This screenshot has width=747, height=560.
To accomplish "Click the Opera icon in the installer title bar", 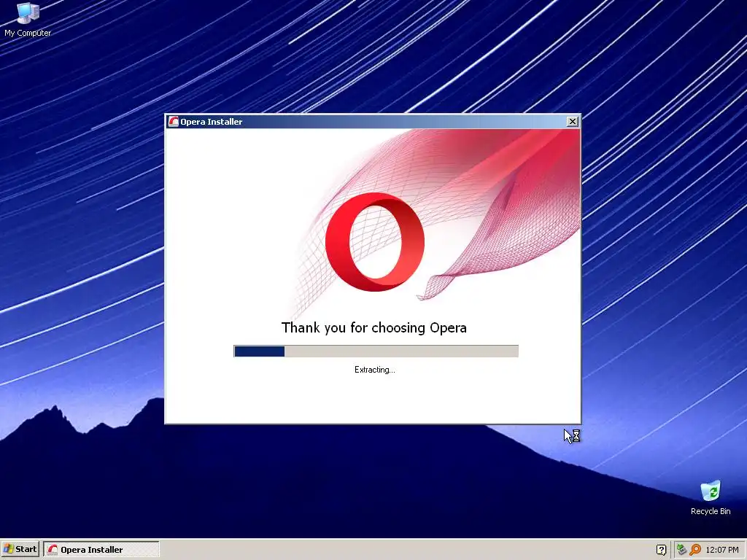I will (x=174, y=122).
